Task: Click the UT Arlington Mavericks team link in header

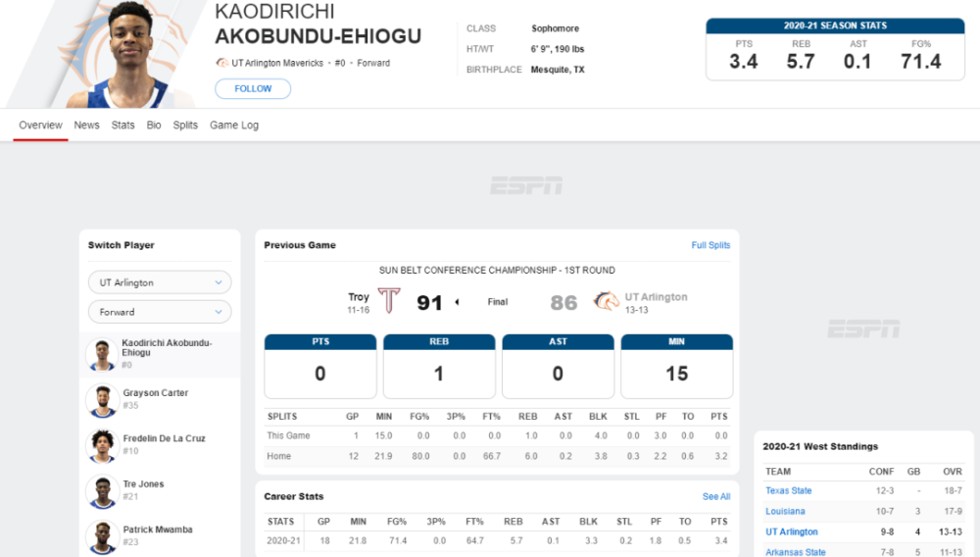Action: point(277,63)
